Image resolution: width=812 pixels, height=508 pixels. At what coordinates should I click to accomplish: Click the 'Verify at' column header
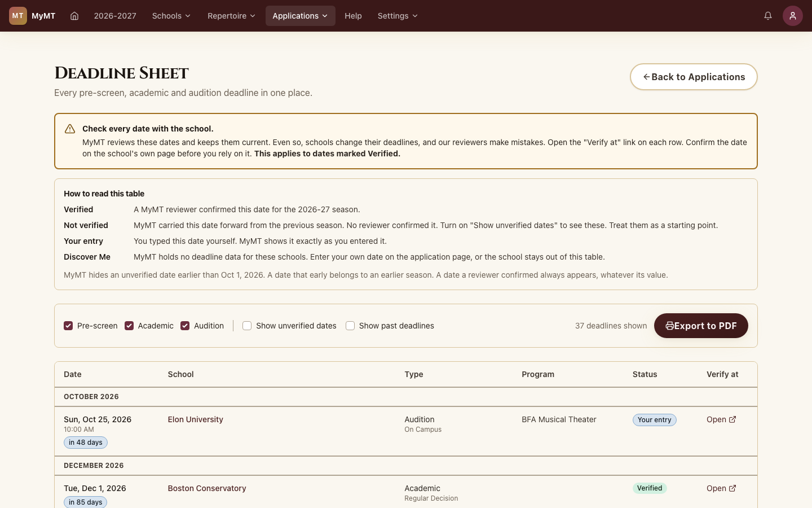[722, 374]
